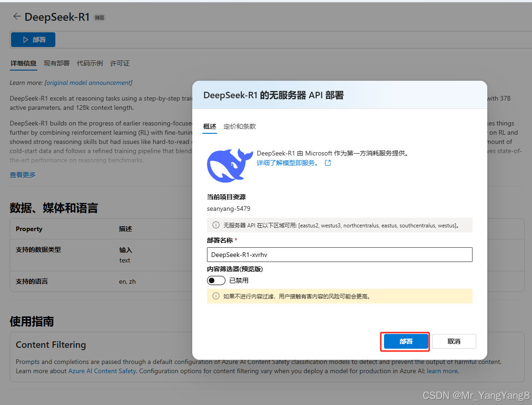Click the Property column header

click(29, 229)
